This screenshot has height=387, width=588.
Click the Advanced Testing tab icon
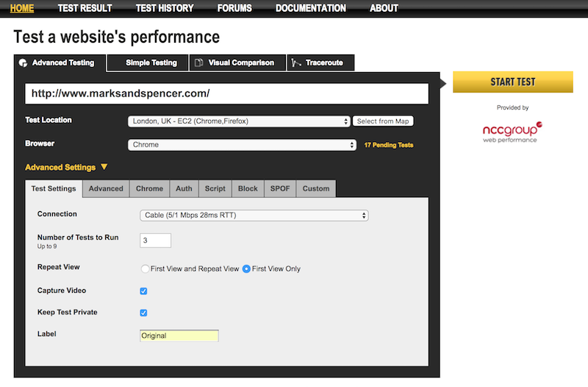(x=23, y=63)
